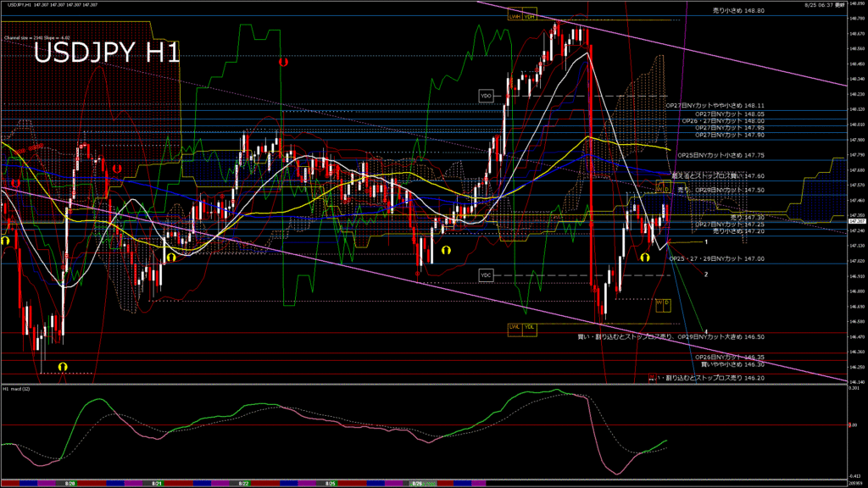Click the red arrow marker right of chart title

[x=283, y=62]
